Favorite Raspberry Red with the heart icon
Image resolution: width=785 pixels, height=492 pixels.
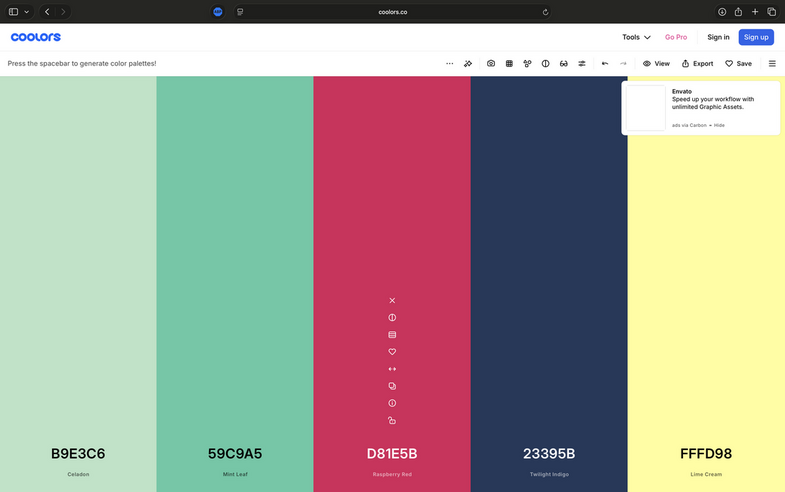point(392,352)
